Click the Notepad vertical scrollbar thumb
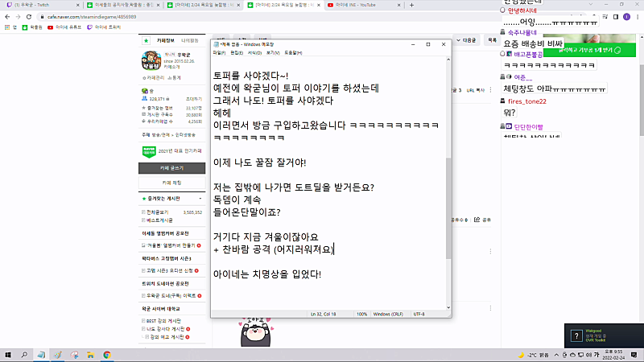 pos(448,208)
